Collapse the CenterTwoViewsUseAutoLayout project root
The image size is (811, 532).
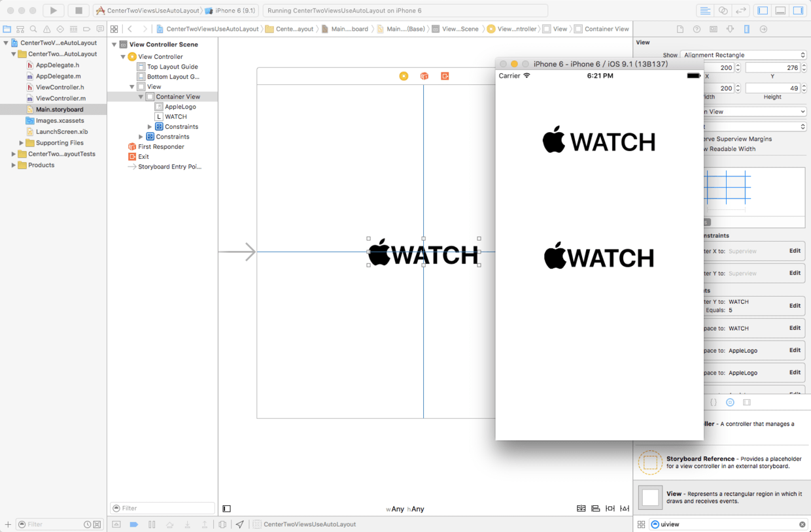point(6,43)
